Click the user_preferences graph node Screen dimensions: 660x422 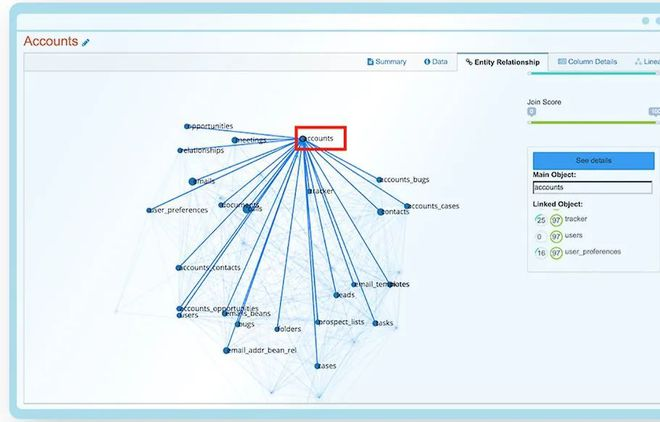tap(150, 211)
